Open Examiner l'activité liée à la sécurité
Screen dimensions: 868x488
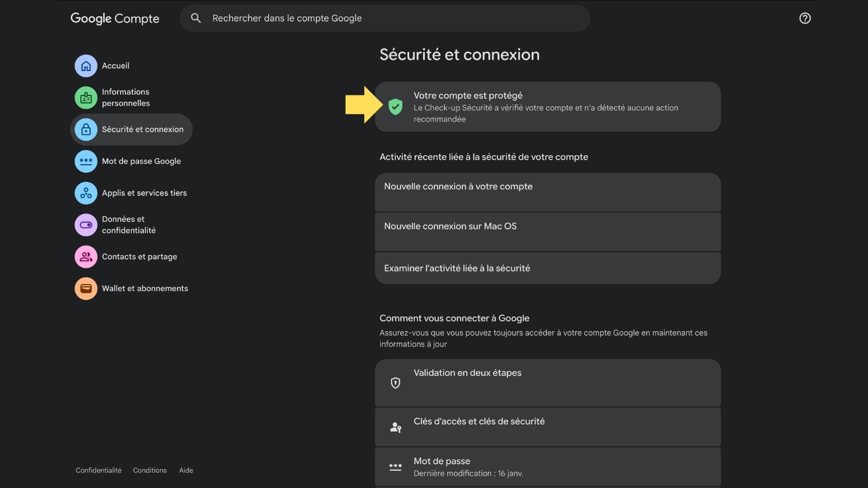pos(547,268)
